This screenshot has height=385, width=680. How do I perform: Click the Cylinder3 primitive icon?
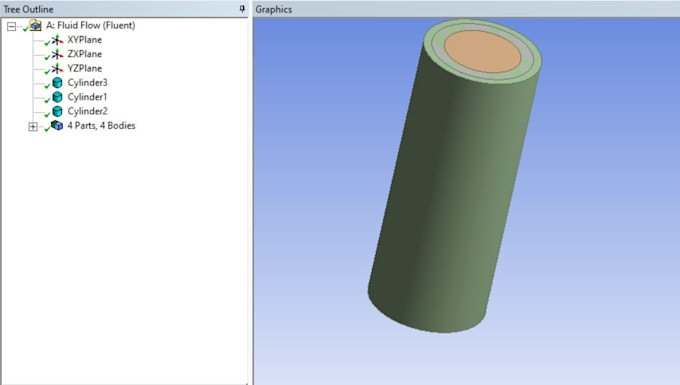57,82
